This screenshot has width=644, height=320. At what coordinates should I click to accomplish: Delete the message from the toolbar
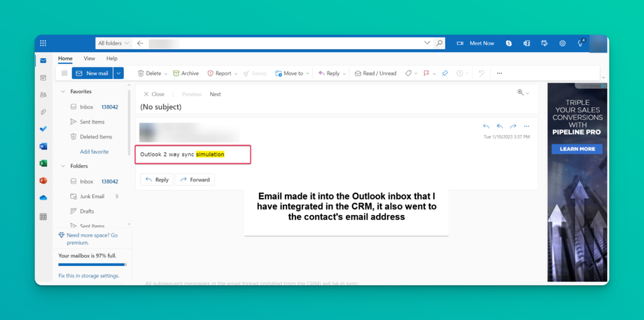point(149,74)
